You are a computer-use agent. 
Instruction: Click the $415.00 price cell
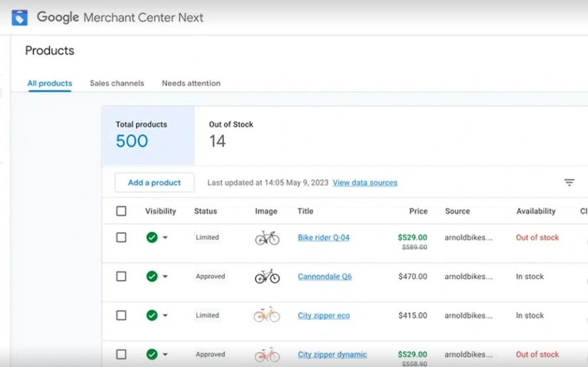click(412, 315)
